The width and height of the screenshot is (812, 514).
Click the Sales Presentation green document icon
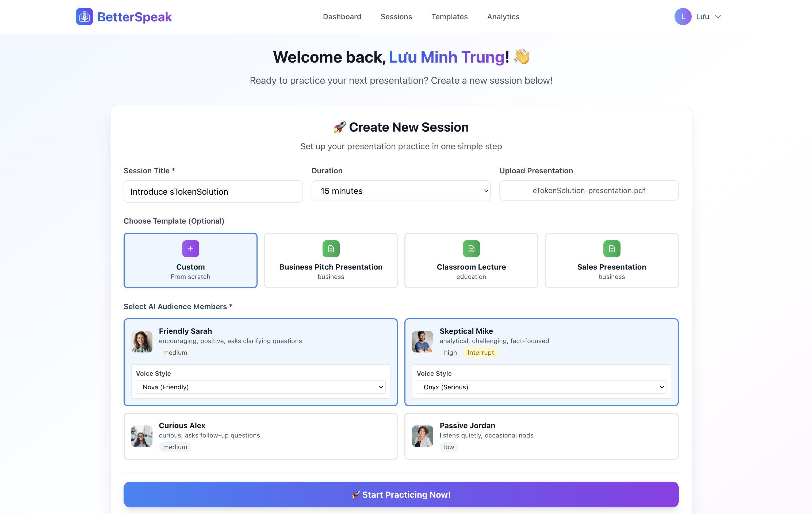[x=611, y=248]
